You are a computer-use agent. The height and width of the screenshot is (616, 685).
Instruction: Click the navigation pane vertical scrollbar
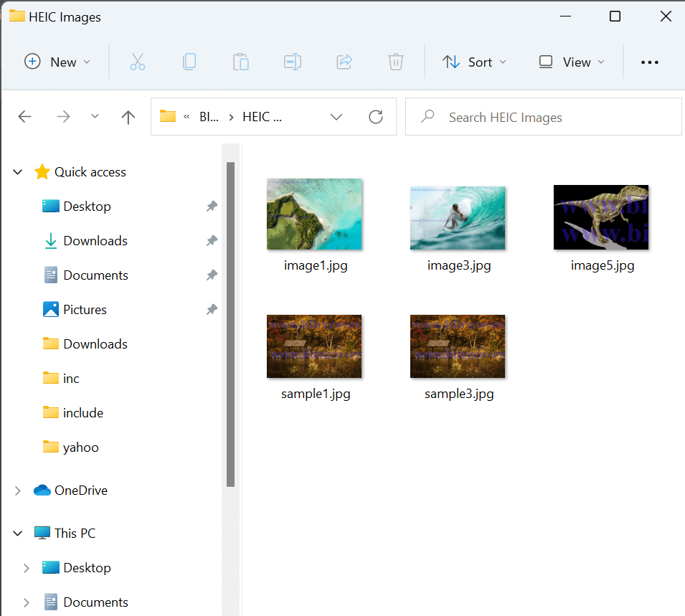pos(230,323)
